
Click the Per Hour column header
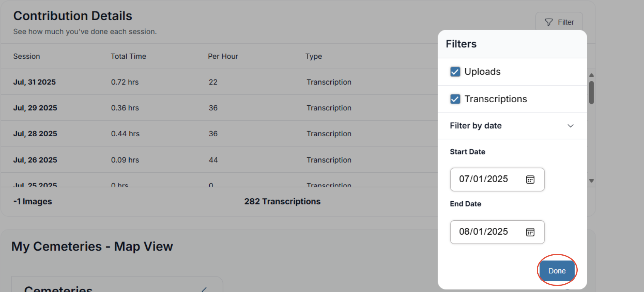pyautogui.click(x=223, y=56)
